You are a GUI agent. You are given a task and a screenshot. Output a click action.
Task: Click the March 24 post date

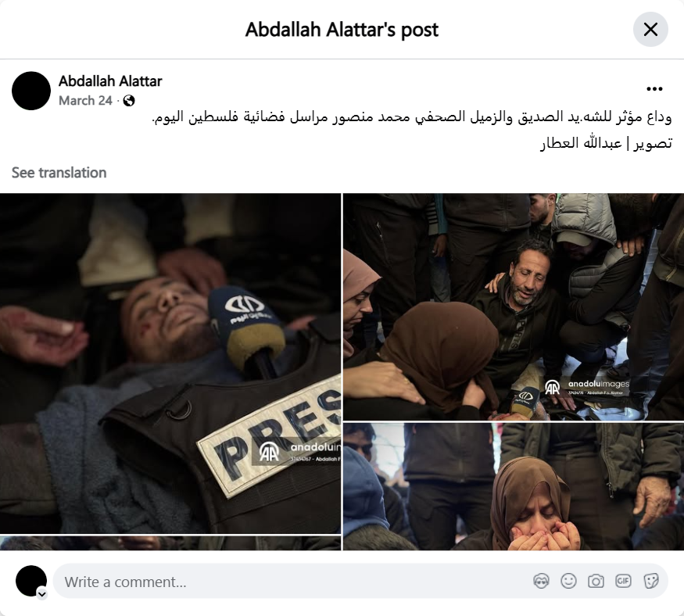point(85,101)
